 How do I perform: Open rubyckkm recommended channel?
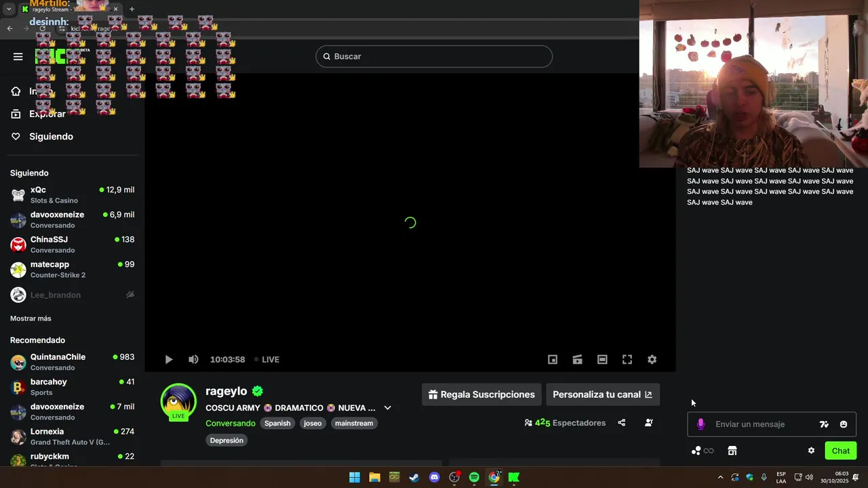point(72,460)
